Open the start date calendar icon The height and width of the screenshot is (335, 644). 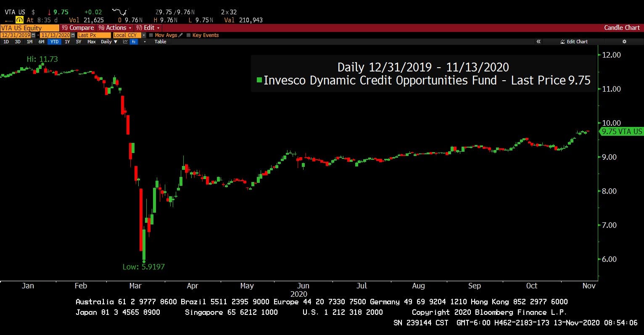33,35
